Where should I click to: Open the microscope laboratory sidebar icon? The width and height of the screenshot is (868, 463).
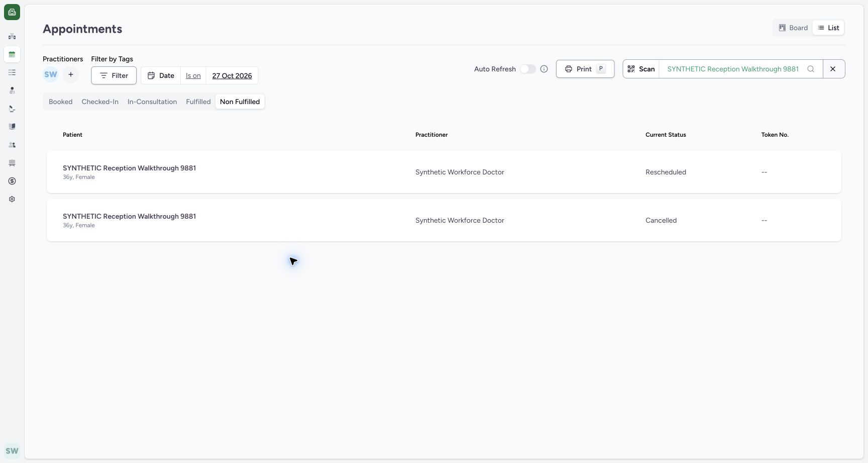pos(12,109)
